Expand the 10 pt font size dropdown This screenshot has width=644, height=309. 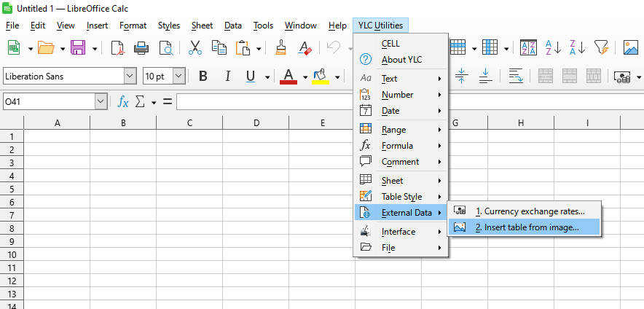click(178, 77)
